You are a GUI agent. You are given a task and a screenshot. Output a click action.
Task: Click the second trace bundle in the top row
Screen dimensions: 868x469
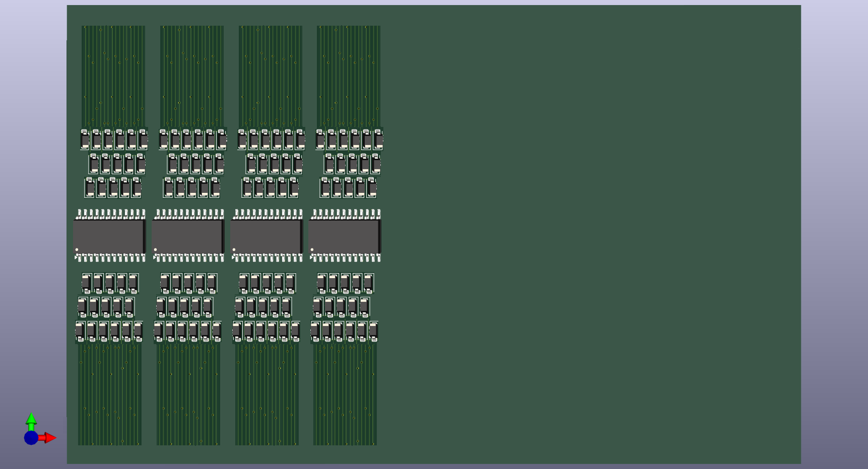click(192, 76)
